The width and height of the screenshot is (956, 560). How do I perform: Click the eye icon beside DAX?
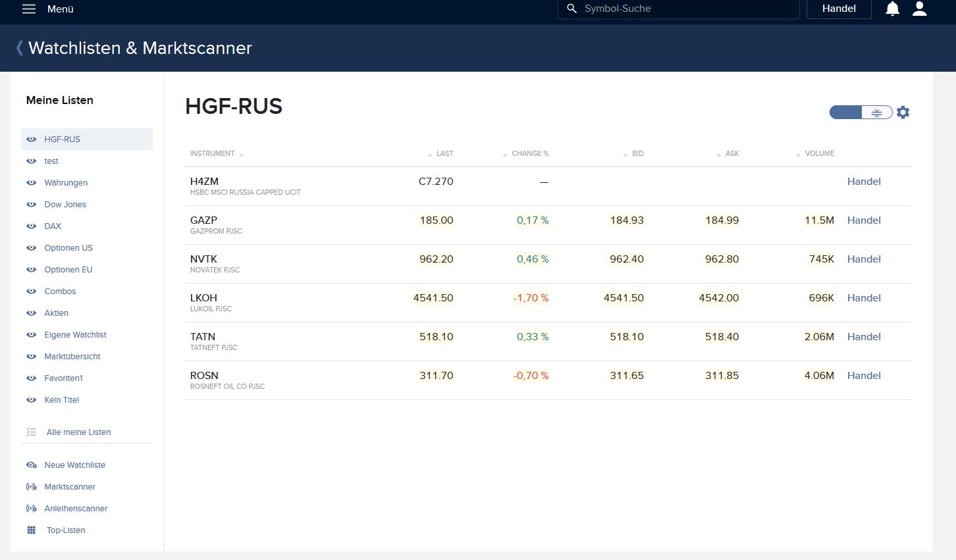pyautogui.click(x=31, y=226)
